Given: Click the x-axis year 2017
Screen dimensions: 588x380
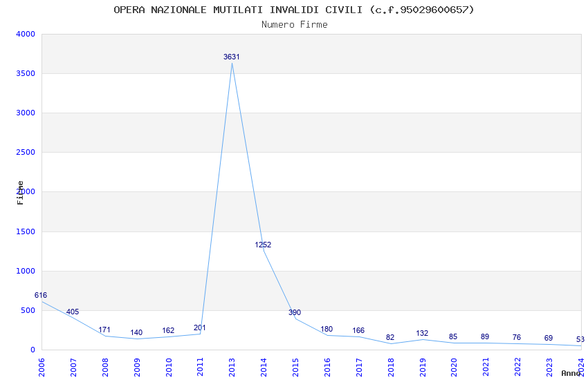Looking at the screenshot, I should coord(359,368).
